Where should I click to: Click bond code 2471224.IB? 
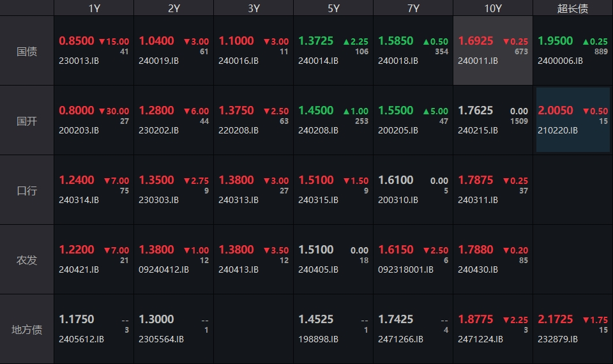tap(480, 340)
